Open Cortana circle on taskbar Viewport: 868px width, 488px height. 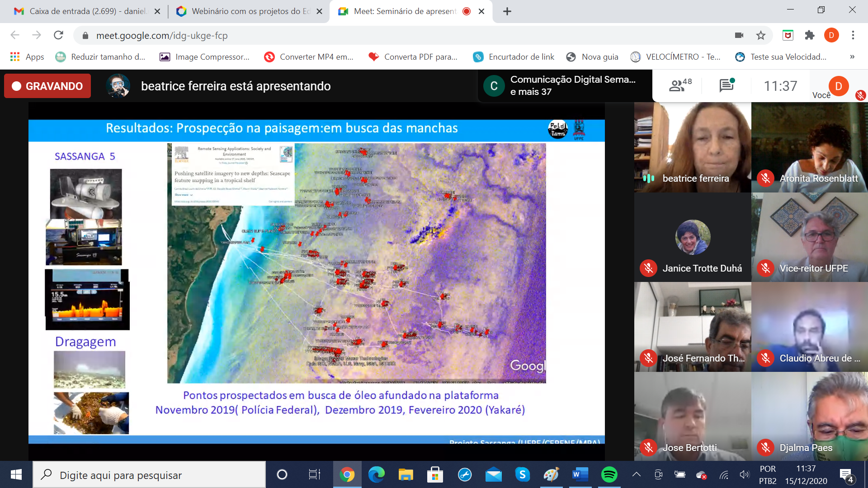[x=282, y=474]
